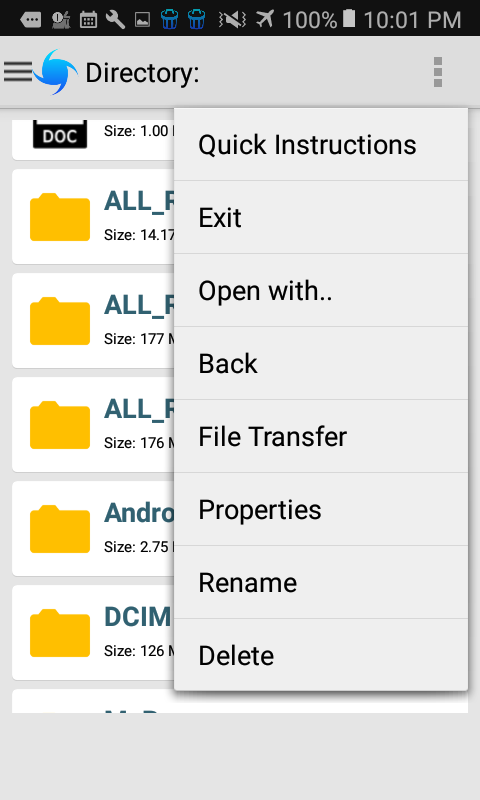Choose Exit in the overflow menu
The height and width of the screenshot is (800, 480).
coord(321,217)
